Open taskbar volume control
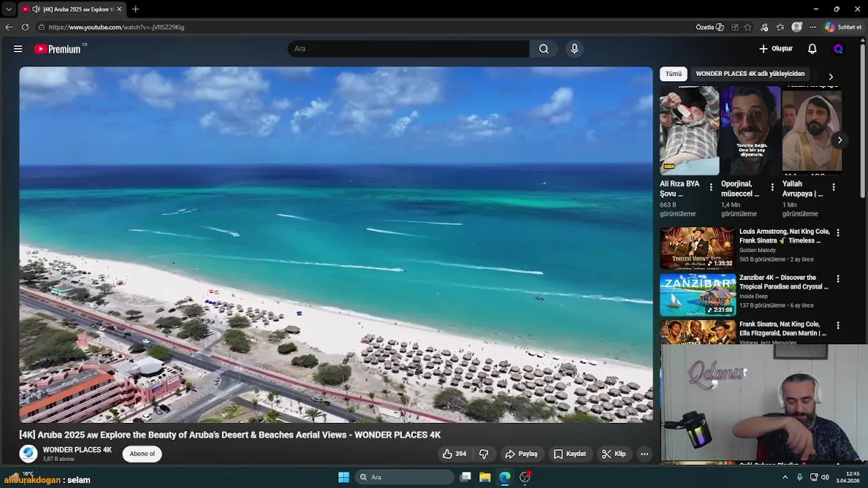 point(825,477)
